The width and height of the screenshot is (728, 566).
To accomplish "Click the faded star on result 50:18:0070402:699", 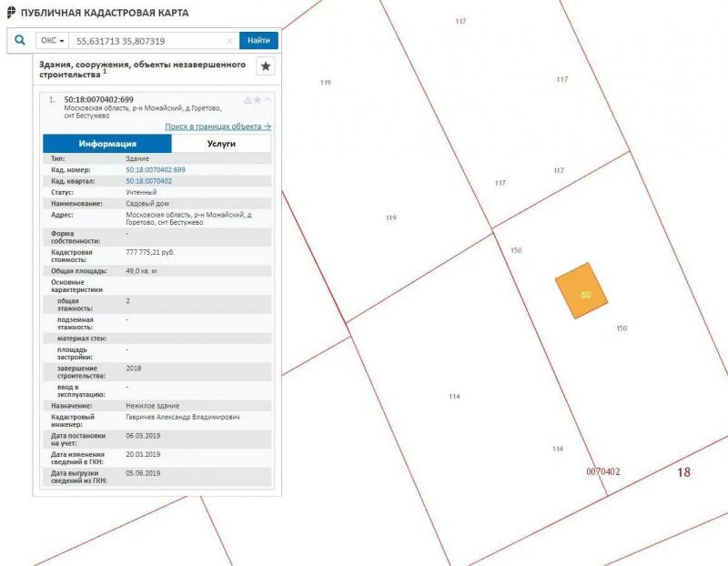I will [258, 100].
